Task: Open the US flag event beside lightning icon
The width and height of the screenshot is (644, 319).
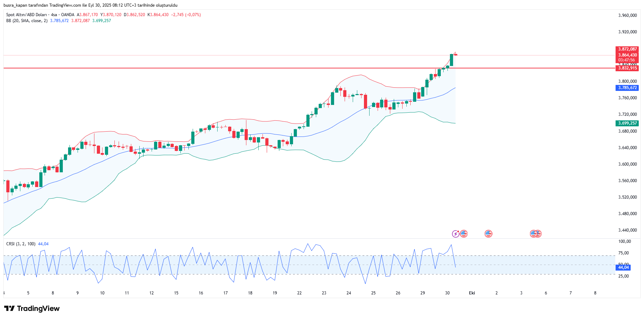Action: point(464,234)
